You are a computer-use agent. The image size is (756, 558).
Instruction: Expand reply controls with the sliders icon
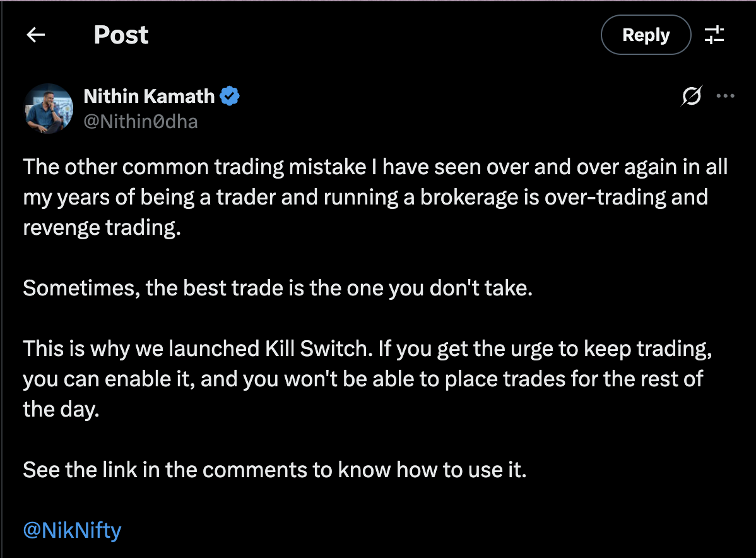(714, 35)
